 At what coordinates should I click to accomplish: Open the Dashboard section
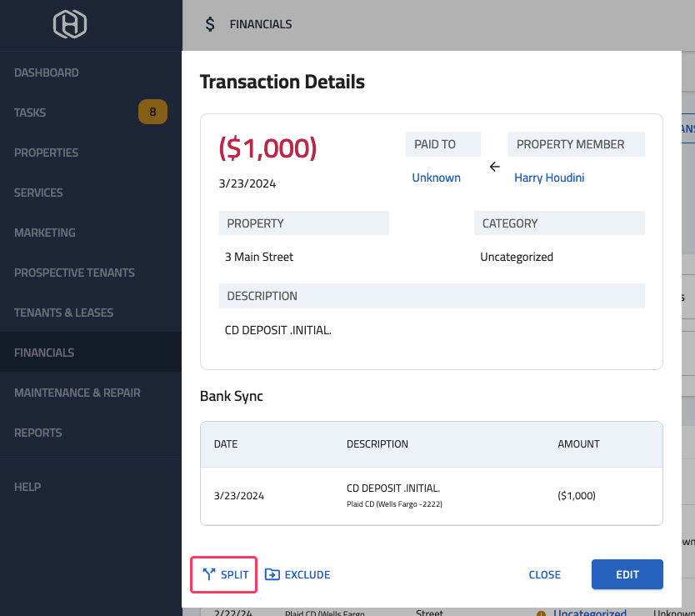click(47, 73)
